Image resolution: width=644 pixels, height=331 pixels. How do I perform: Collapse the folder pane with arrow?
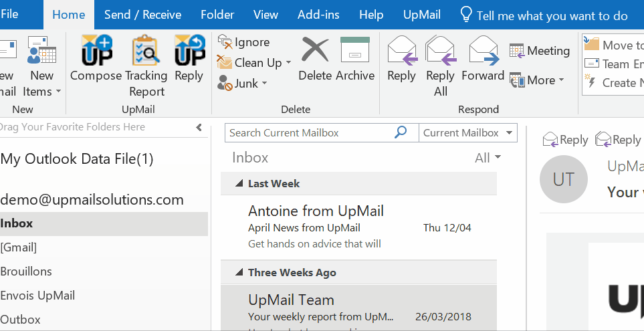(199, 127)
